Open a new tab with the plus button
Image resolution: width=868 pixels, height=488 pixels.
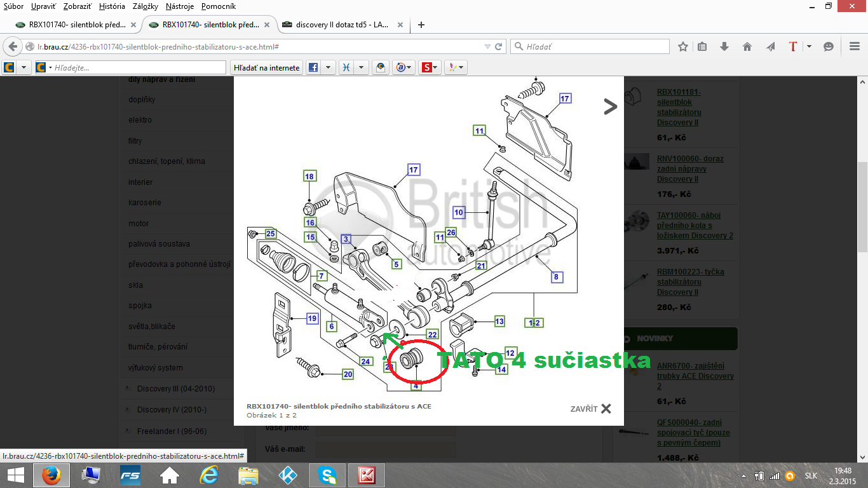point(421,25)
